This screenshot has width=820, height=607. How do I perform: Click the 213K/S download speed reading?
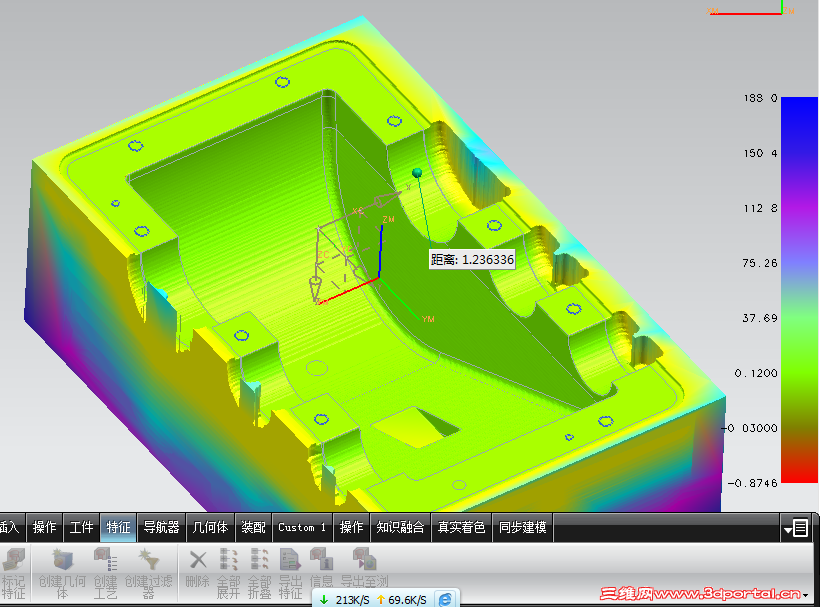tap(352, 600)
